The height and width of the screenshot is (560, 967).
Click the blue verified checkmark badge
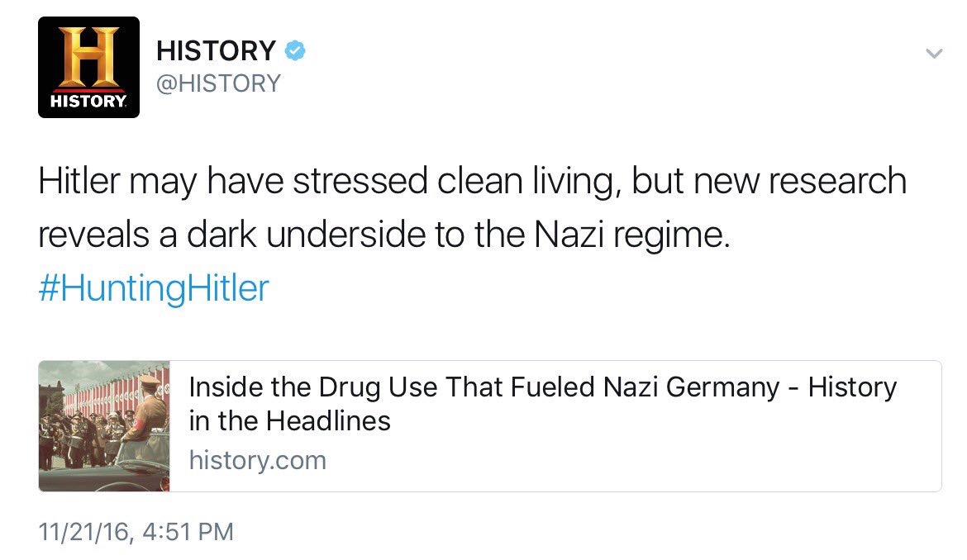click(294, 51)
